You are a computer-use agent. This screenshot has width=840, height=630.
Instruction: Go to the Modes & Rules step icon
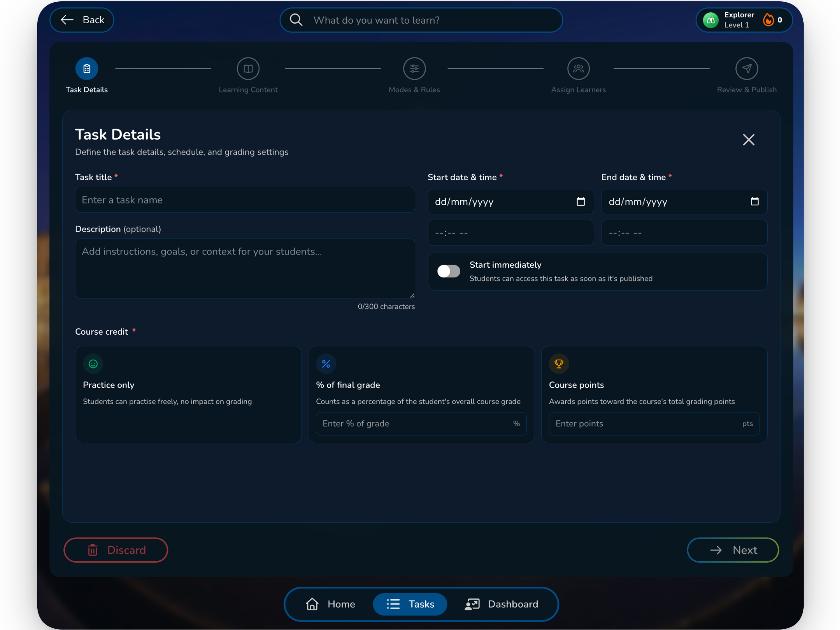tap(414, 69)
